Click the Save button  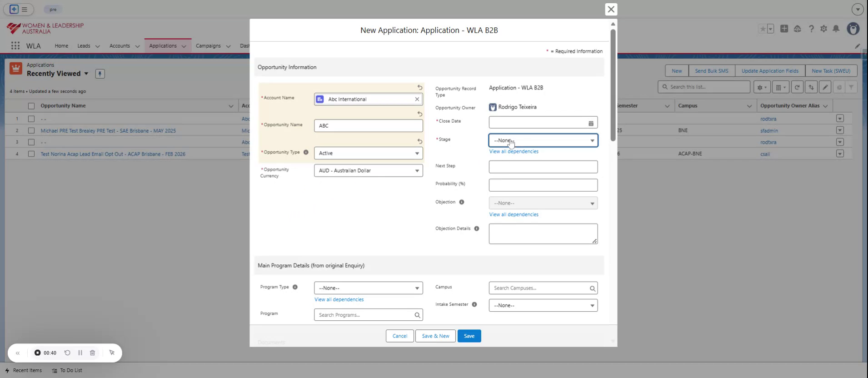pos(469,336)
